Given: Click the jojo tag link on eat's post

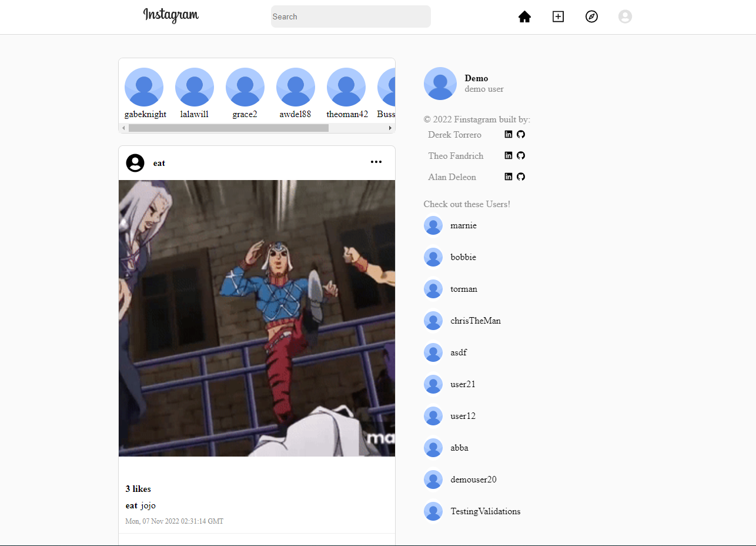Looking at the screenshot, I should (x=148, y=505).
